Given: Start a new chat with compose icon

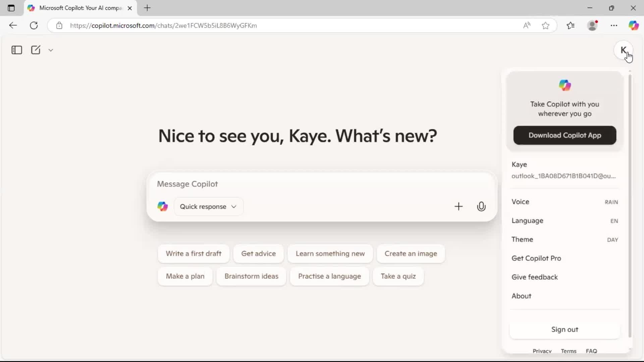Looking at the screenshot, I should point(36,50).
